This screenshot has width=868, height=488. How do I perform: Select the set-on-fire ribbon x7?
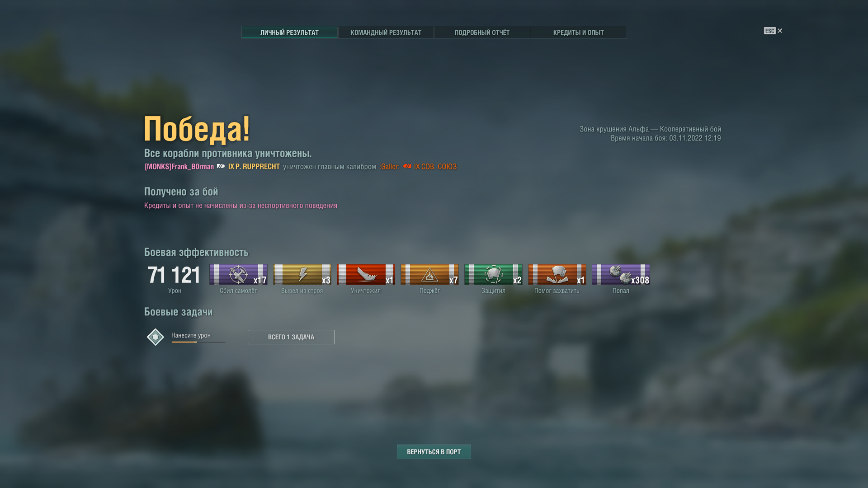(x=429, y=275)
